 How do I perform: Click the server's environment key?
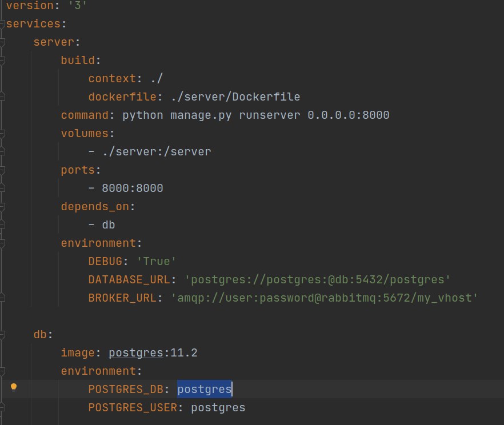[98, 243]
